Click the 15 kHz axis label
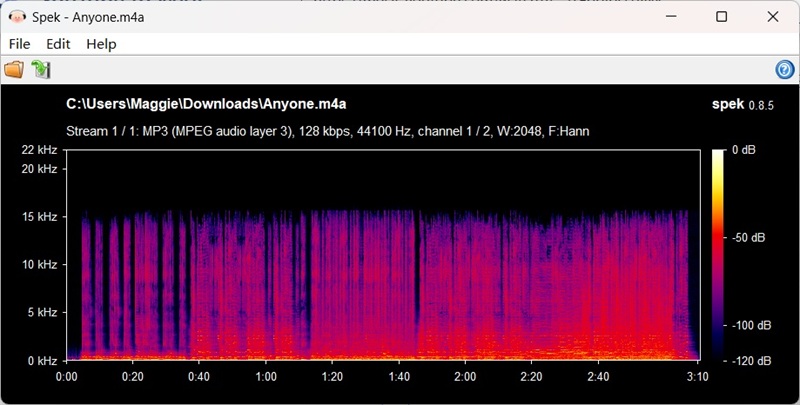Screen dimensions: 800x405 pyautogui.click(x=39, y=217)
